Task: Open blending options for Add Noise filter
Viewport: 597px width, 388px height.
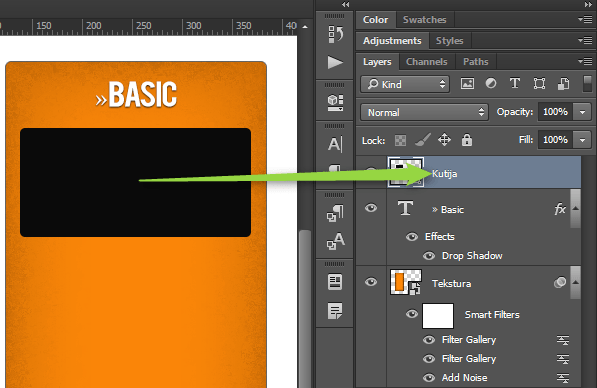Action: 563,378
